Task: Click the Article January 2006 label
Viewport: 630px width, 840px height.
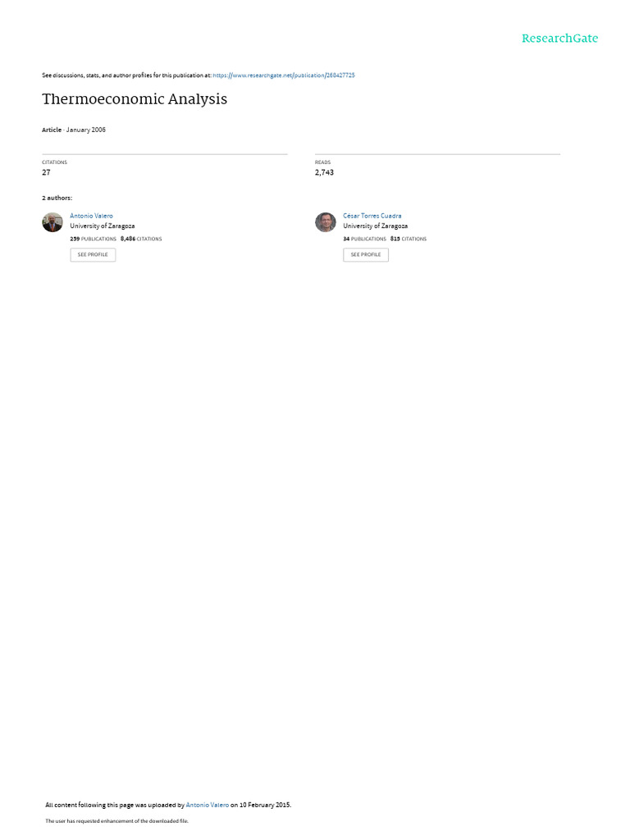Action: click(74, 130)
